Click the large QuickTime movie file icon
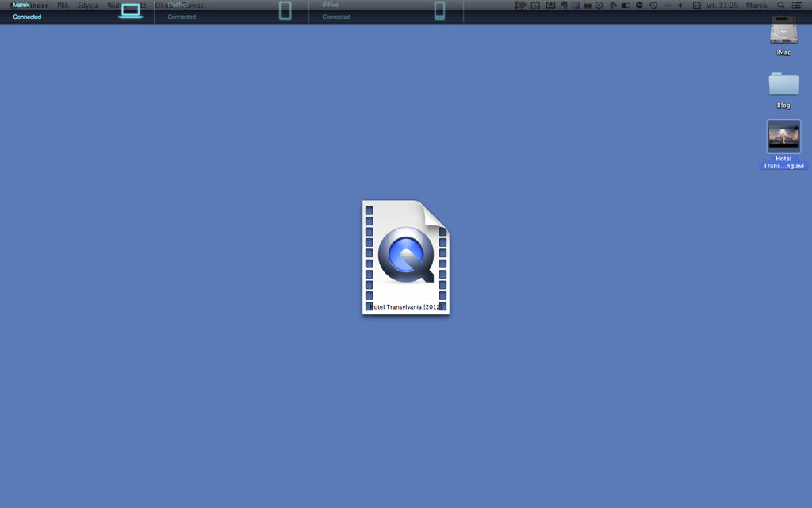The image size is (812, 508). 406,256
